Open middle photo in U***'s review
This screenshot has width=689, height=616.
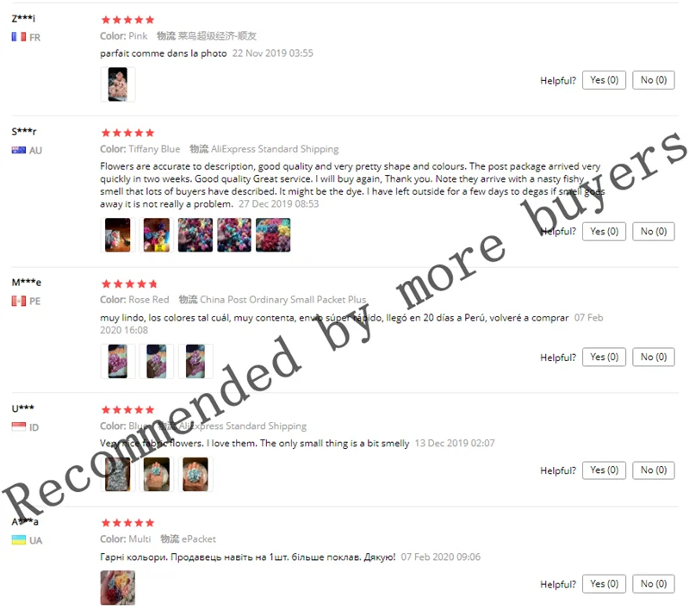point(157,474)
